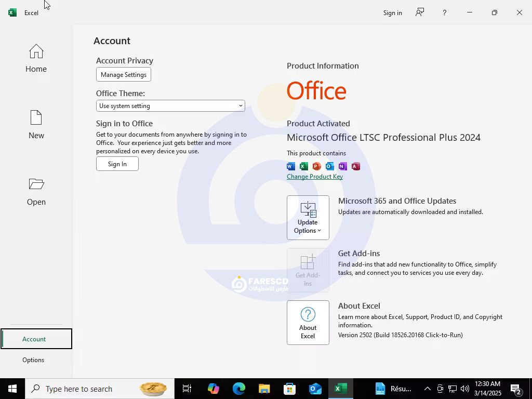The width and height of the screenshot is (532, 399).
Task: Click the Manage Settings button
Action: tap(124, 74)
